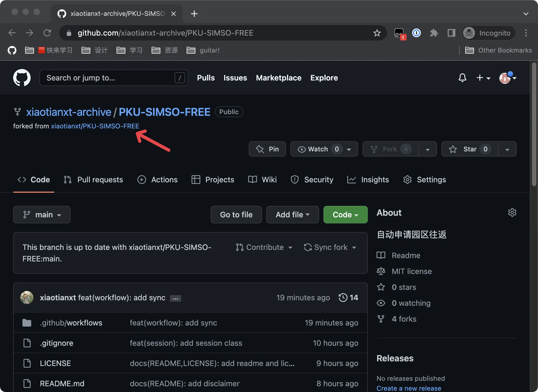Screen dimensions: 538x392
Task: Click Create a new release link
Action: coord(409,388)
